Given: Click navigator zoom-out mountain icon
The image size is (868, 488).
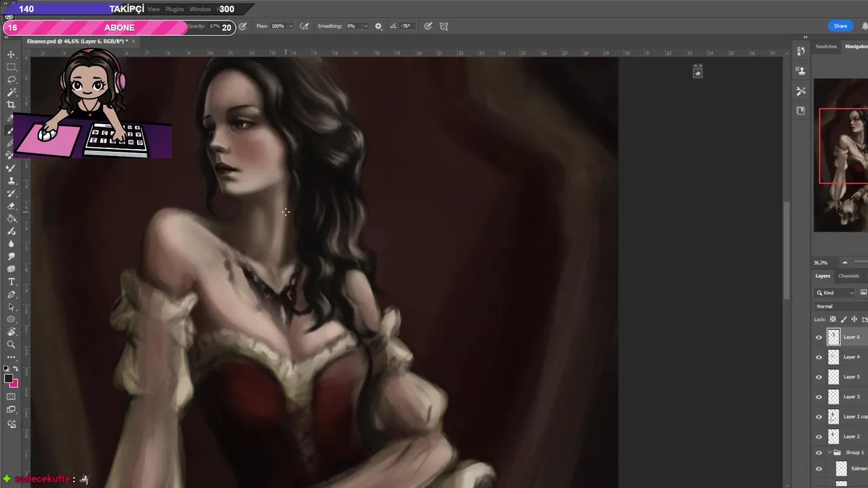Looking at the screenshot, I should 845,262.
